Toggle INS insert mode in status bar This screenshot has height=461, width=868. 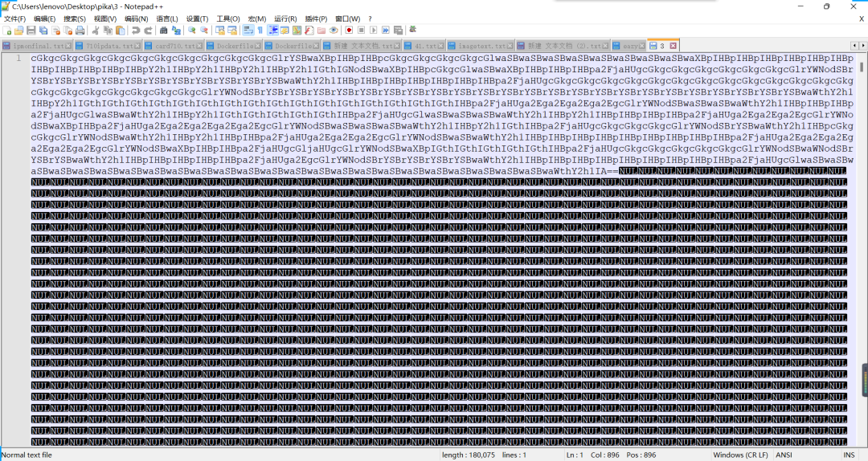(x=849, y=455)
